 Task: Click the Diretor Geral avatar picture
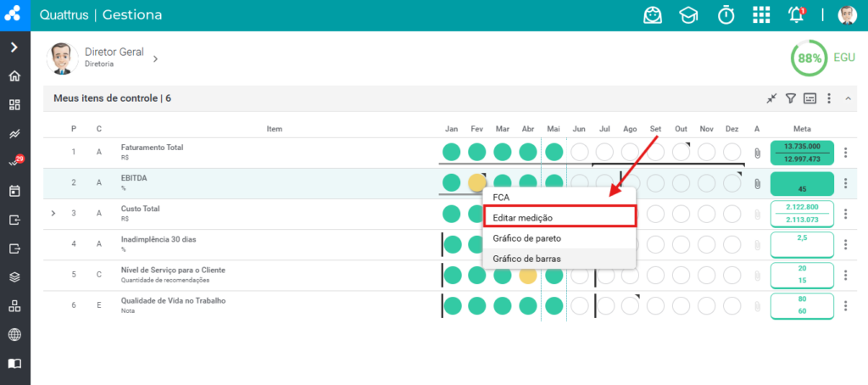click(63, 59)
